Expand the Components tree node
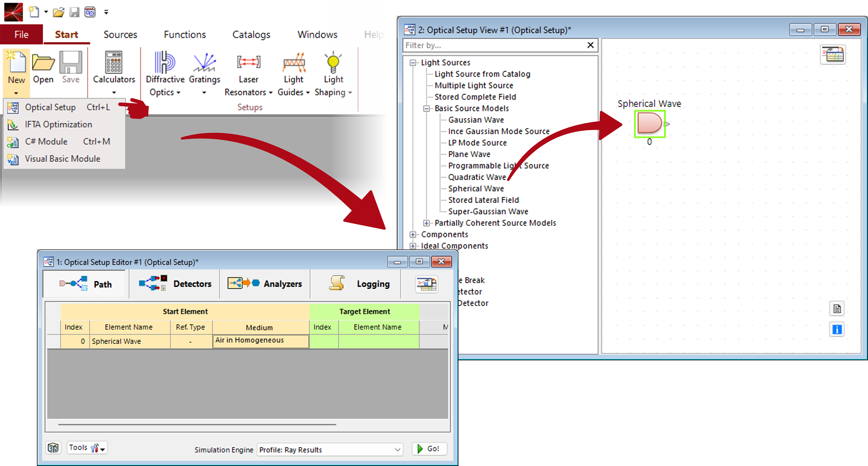The height and width of the screenshot is (466, 868). click(413, 235)
